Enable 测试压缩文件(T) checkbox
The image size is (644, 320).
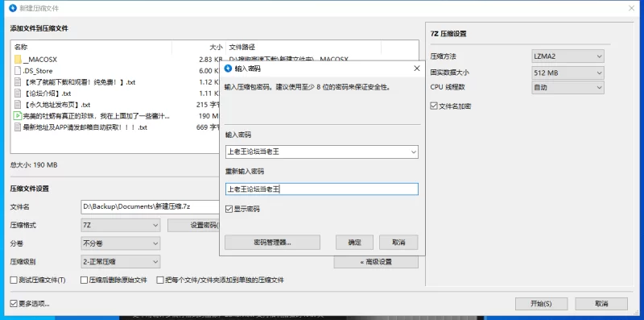click(x=14, y=281)
